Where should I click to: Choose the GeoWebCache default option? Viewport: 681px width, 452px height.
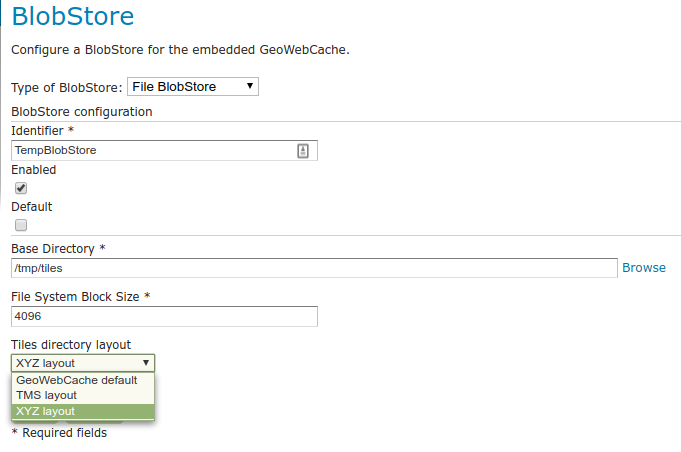[77, 380]
